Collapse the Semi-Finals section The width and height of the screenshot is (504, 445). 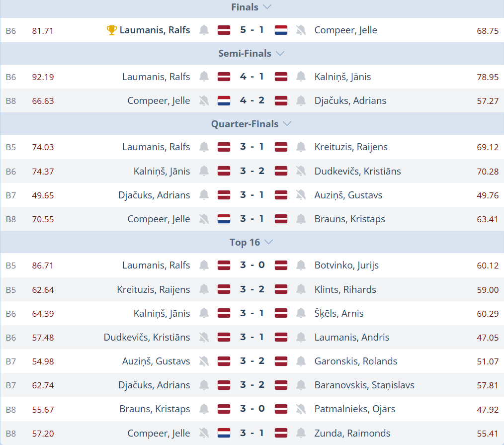pyautogui.click(x=280, y=54)
